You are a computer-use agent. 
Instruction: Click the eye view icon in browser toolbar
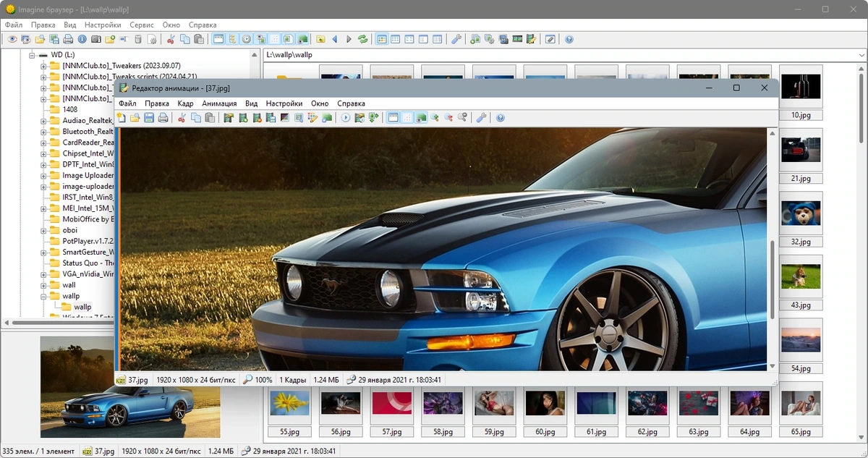pos(12,39)
